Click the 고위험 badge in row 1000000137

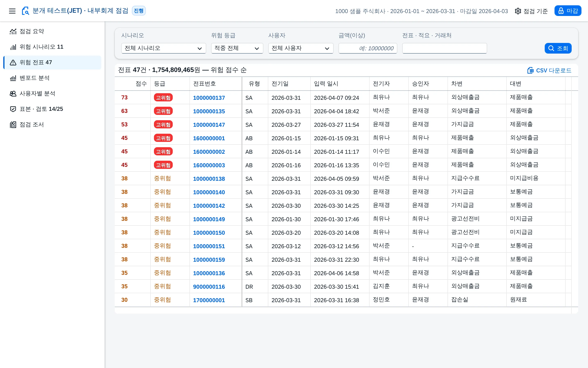(163, 98)
